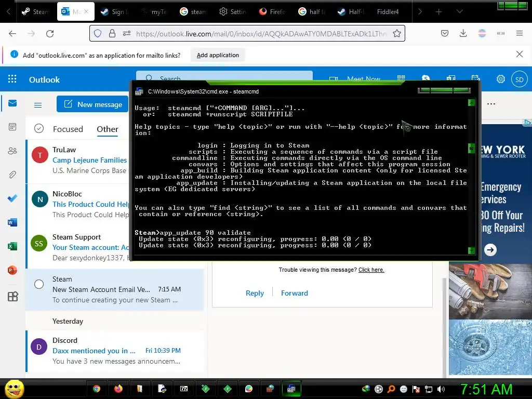
Task: Open the People module in Outlook sidebar
Action: click(12, 151)
